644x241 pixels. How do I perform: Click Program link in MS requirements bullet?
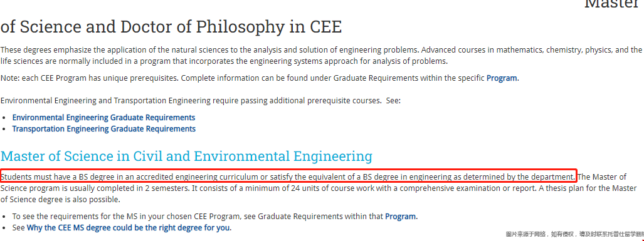coord(401,216)
